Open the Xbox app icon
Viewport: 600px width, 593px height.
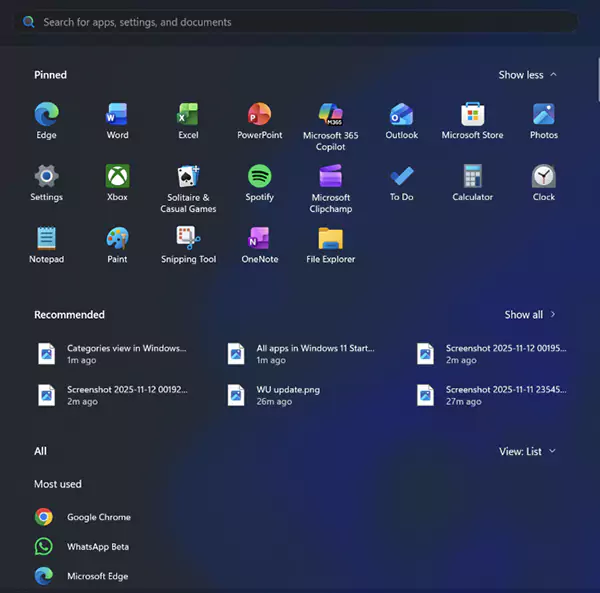tap(117, 183)
